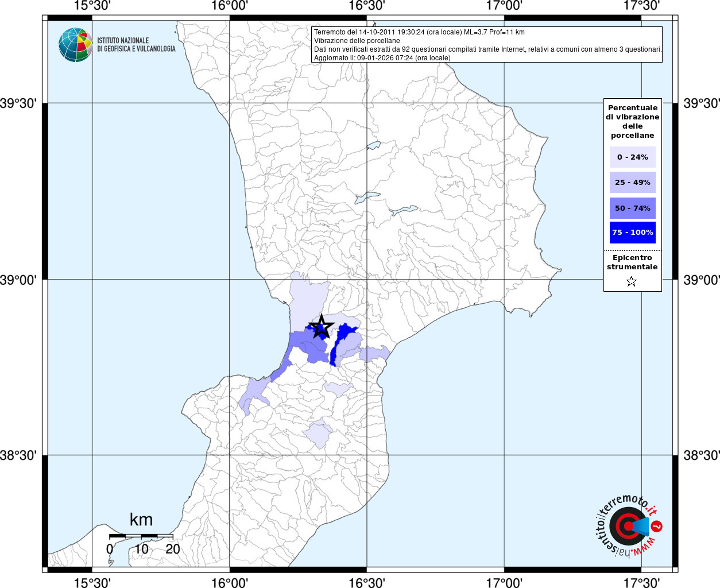Click the left axis label 39°00'
Image resolution: width=720 pixels, height=588 pixels.
[x=18, y=280]
